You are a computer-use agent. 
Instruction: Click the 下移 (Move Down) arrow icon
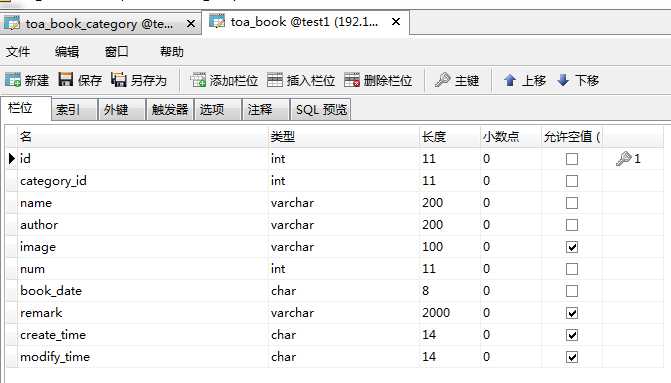[x=563, y=80]
